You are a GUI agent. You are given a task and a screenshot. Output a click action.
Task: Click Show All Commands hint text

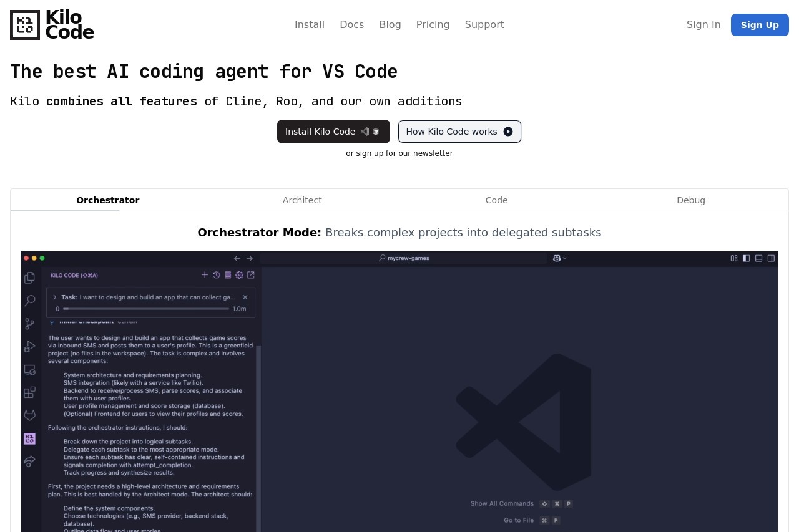[502, 504]
